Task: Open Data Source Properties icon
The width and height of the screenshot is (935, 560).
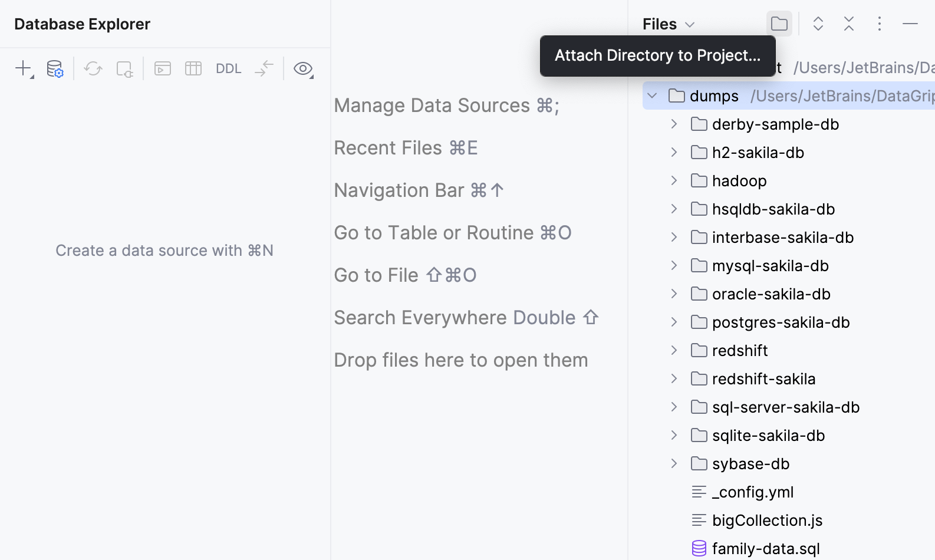Action: (x=55, y=68)
